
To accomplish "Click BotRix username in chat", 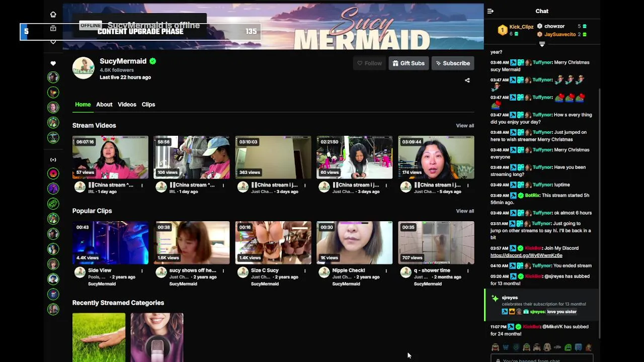I will [x=532, y=195].
